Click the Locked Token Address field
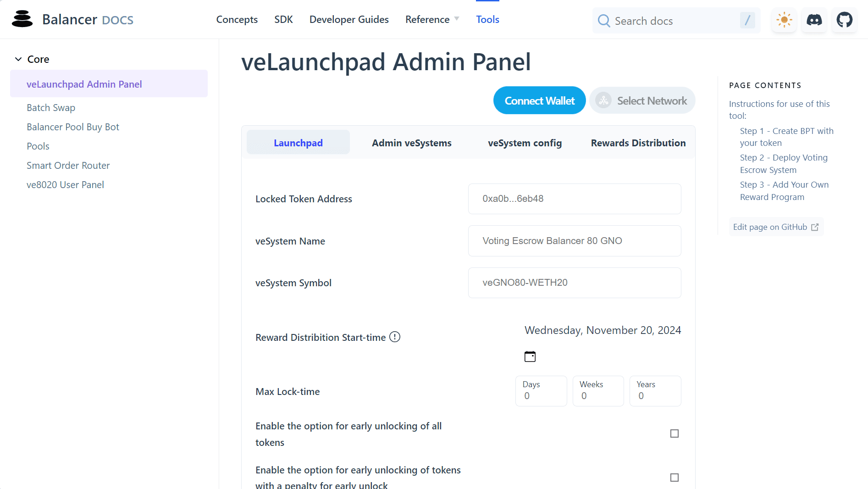 pos(574,199)
